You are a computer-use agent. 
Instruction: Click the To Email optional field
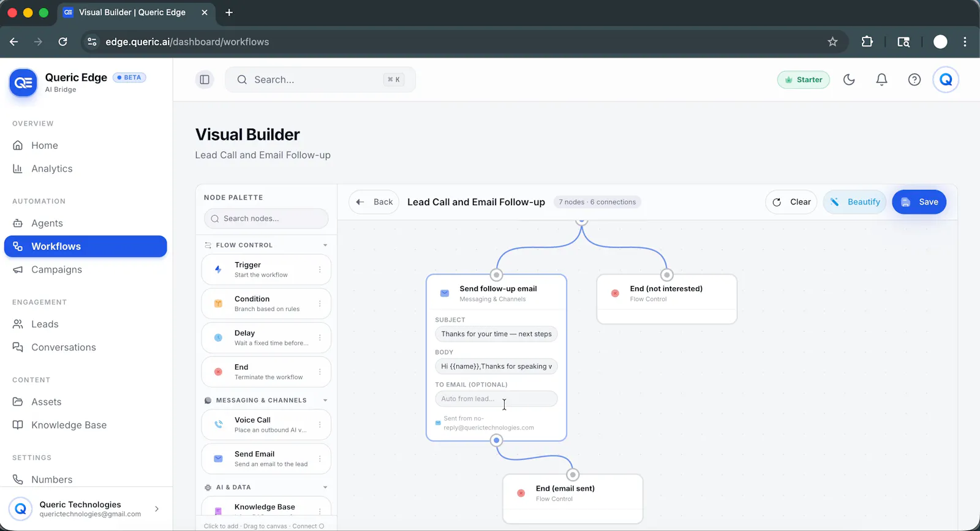496,399
